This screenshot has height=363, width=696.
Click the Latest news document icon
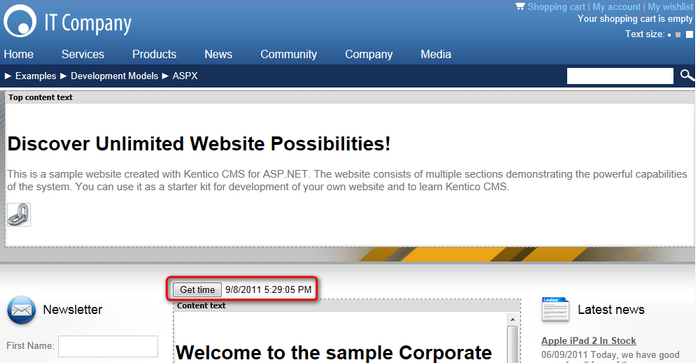pyautogui.click(x=555, y=309)
